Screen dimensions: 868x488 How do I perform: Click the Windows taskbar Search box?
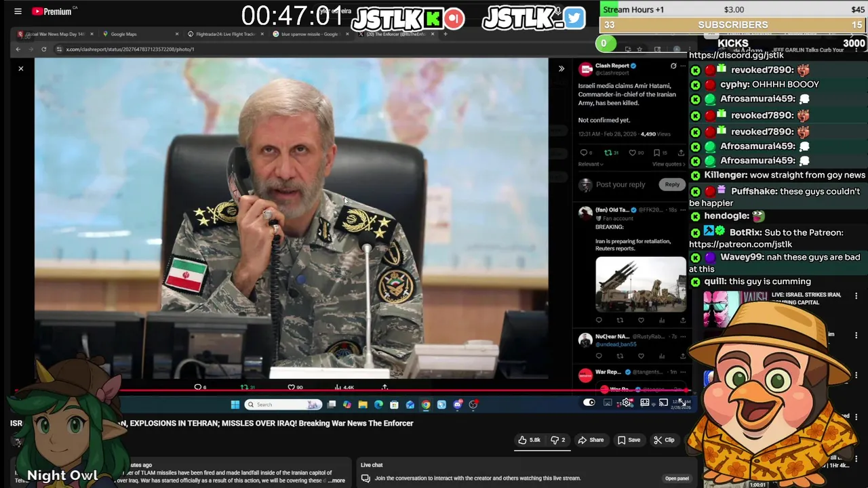pos(283,405)
